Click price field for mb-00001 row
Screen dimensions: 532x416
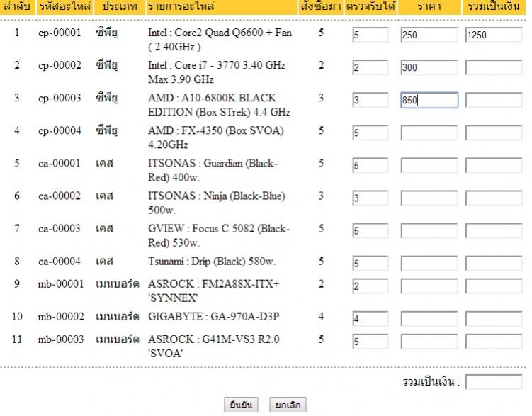pyautogui.click(x=429, y=286)
